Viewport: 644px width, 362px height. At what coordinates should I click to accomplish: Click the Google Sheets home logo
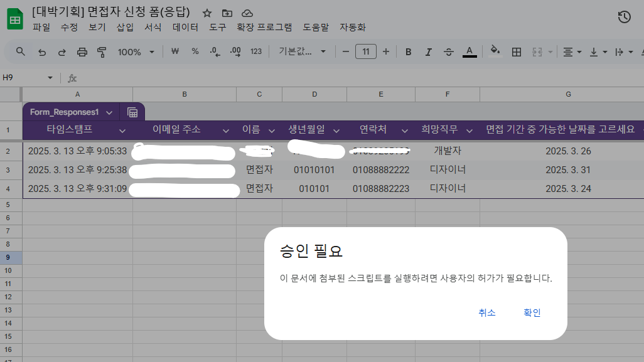(15, 19)
